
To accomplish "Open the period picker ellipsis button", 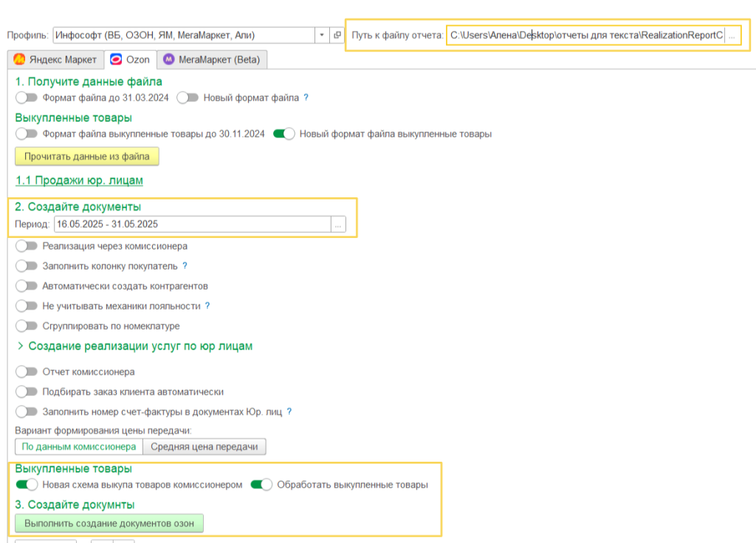I will [x=338, y=224].
